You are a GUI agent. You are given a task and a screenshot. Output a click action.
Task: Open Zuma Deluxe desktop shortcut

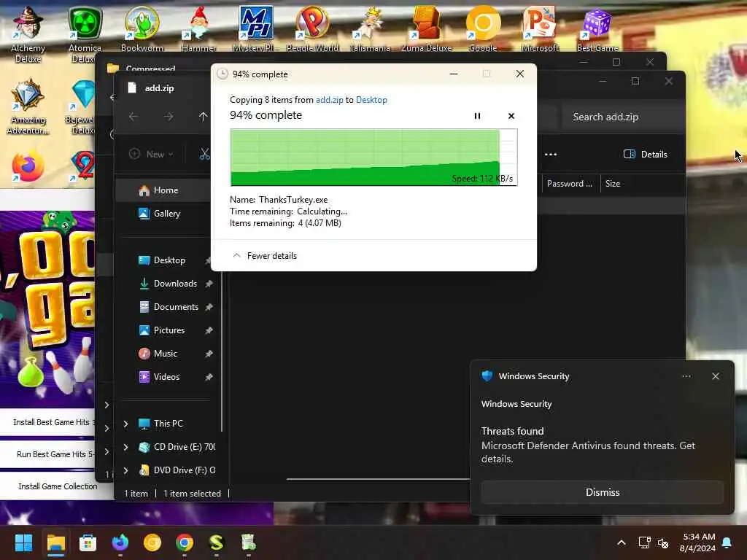[x=426, y=28]
